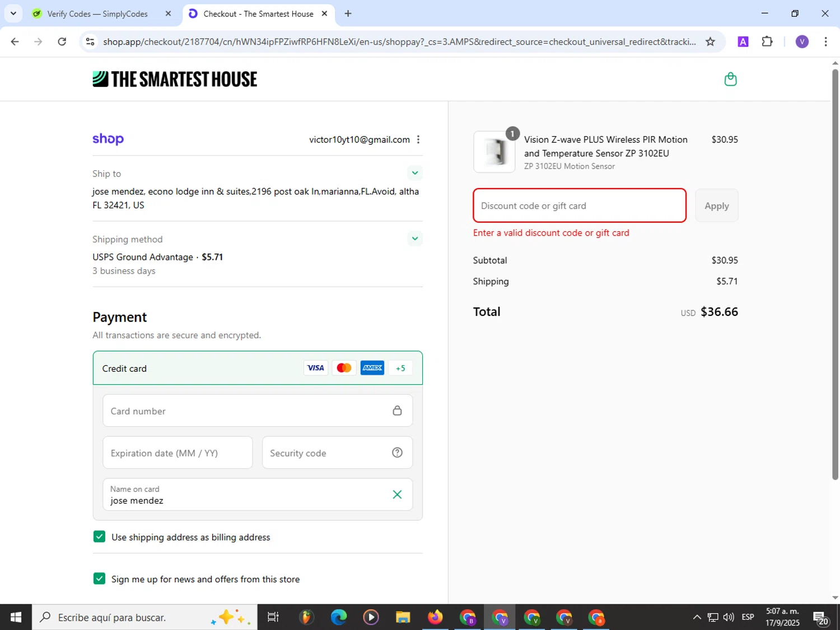This screenshot has width=840, height=630.
Task: Open account options next to victor10yt10@gmail.com
Action: click(418, 139)
